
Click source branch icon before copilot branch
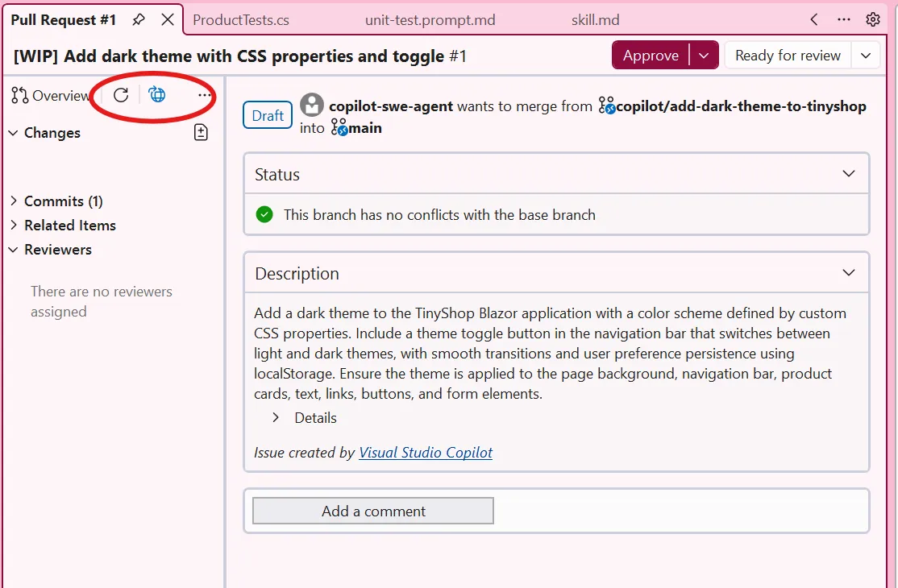(x=606, y=106)
